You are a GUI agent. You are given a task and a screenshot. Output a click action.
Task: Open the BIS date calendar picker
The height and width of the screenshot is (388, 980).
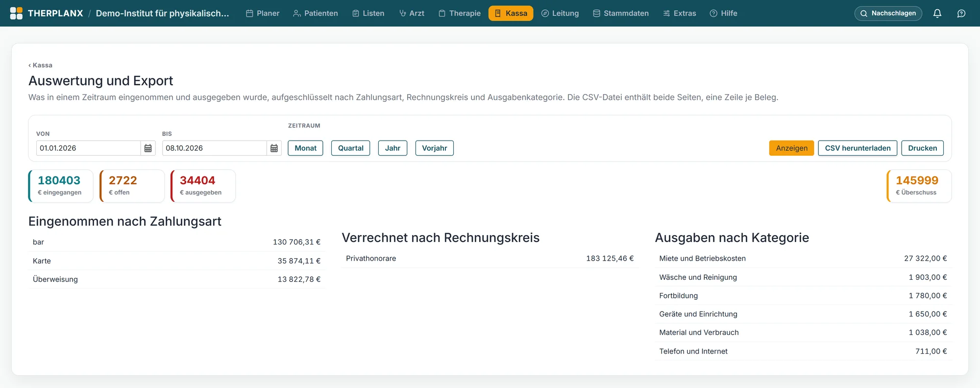274,148
